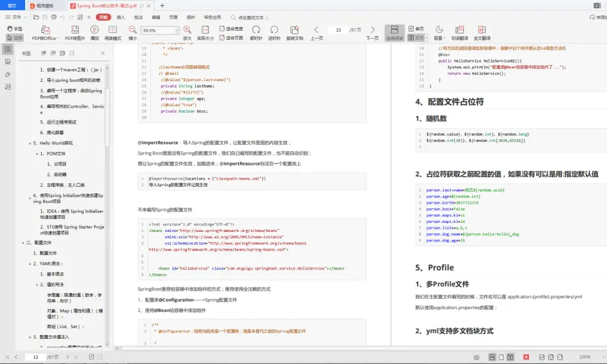The width and height of the screenshot is (607, 364).
Task: Switch to Single page (单页) layout
Action: pos(416,28)
